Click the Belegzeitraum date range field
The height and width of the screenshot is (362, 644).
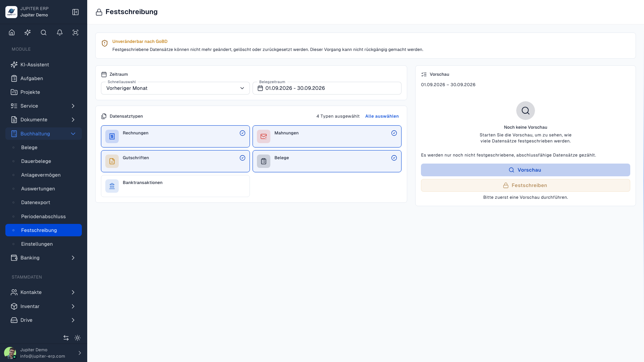(327, 88)
